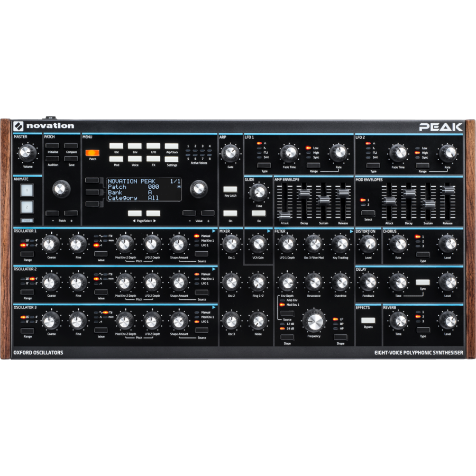
Task: Toggle the Animate Hold button
Action: (x=27, y=221)
